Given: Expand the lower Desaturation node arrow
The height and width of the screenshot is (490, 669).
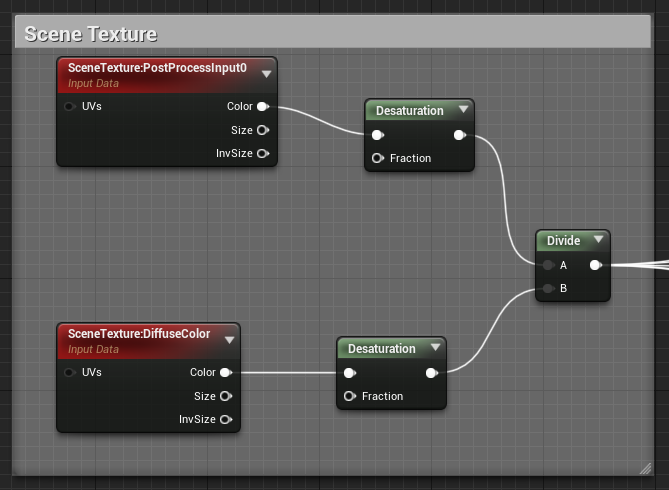Looking at the screenshot, I should click(x=434, y=349).
